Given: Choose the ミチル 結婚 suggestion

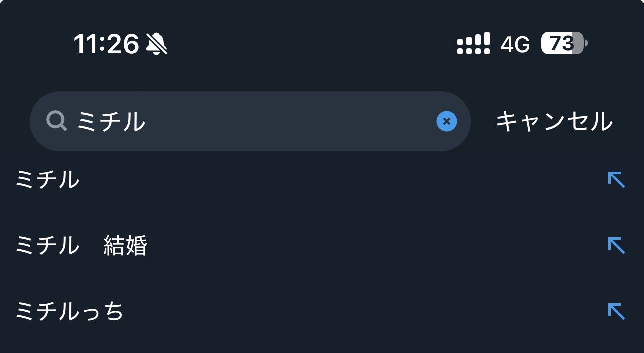Looking at the screenshot, I should point(81,246).
